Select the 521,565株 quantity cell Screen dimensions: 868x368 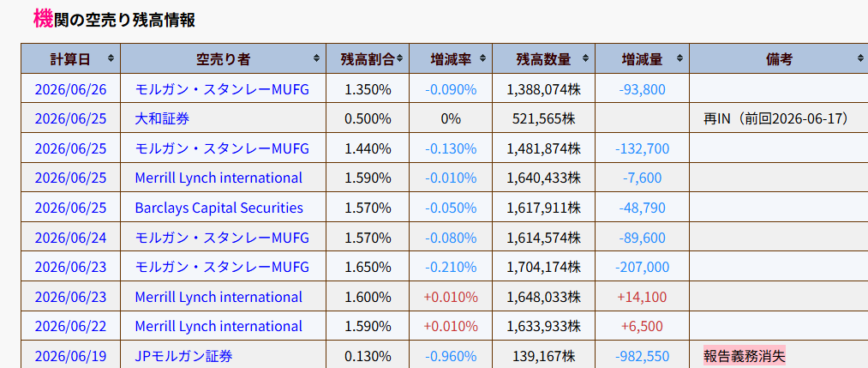tap(543, 118)
